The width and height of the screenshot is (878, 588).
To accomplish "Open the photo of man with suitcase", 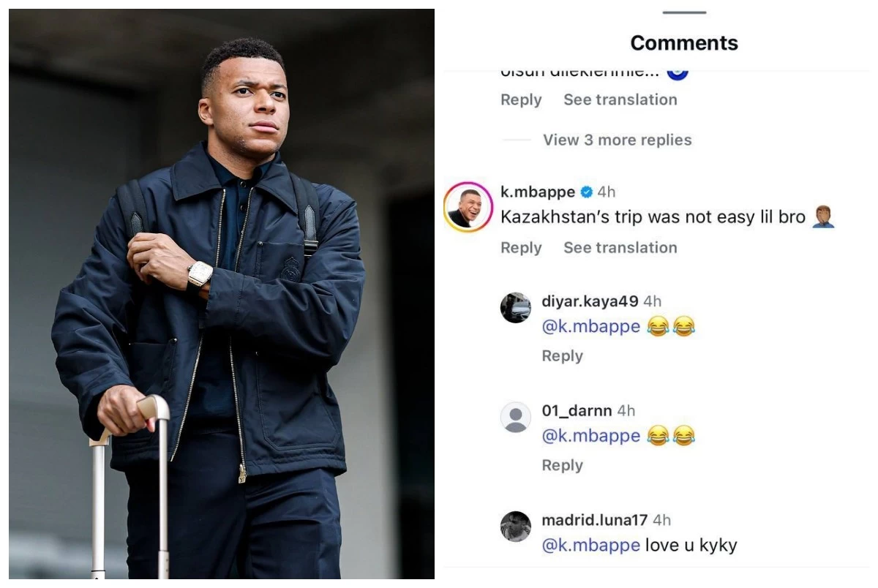I will [x=221, y=294].
